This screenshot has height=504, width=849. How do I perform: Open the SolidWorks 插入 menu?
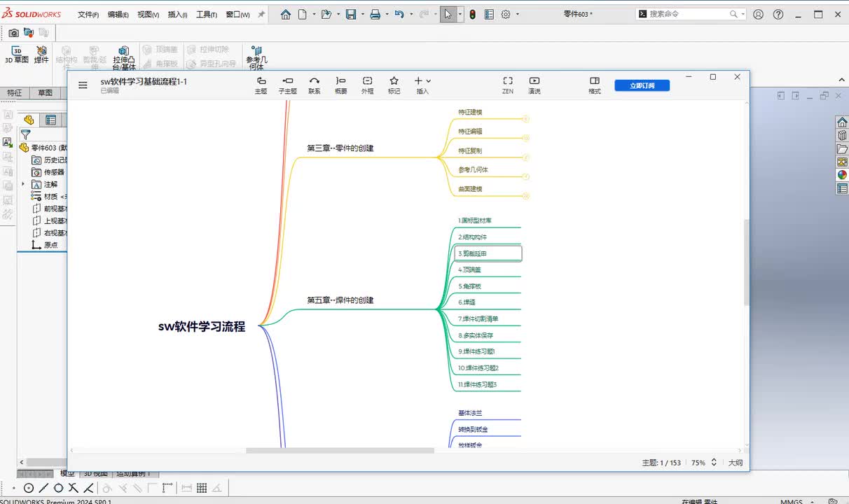tap(177, 15)
